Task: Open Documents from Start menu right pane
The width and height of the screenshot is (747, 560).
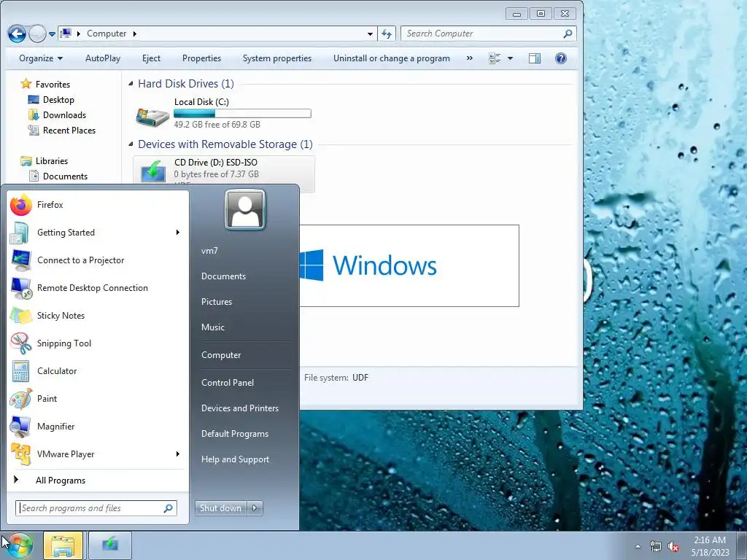Action: tap(223, 276)
